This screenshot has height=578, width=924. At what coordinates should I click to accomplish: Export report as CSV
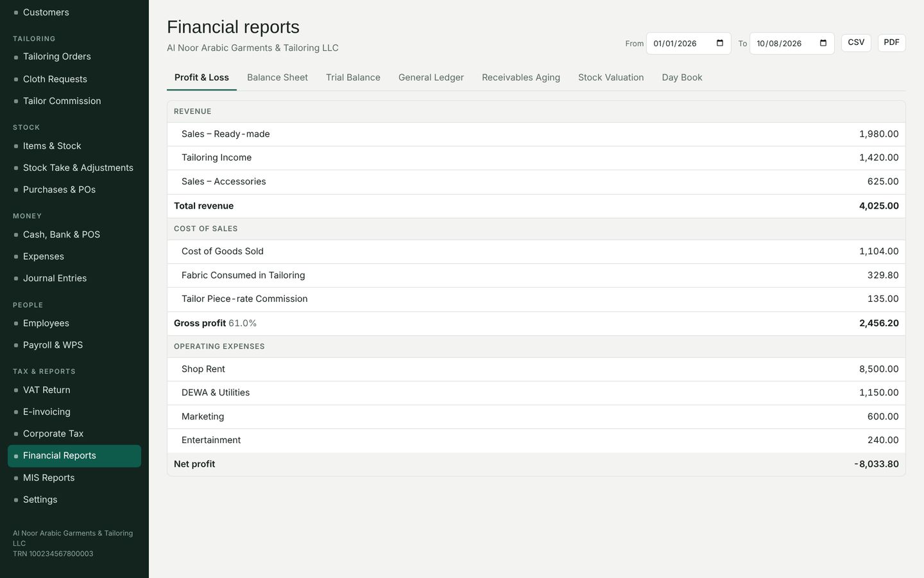click(856, 42)
